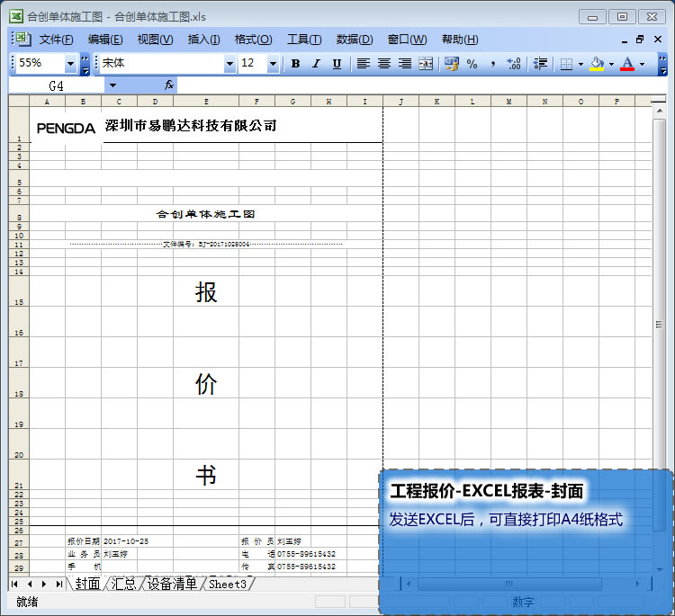Click the G4 name box field

pos(57,86)
